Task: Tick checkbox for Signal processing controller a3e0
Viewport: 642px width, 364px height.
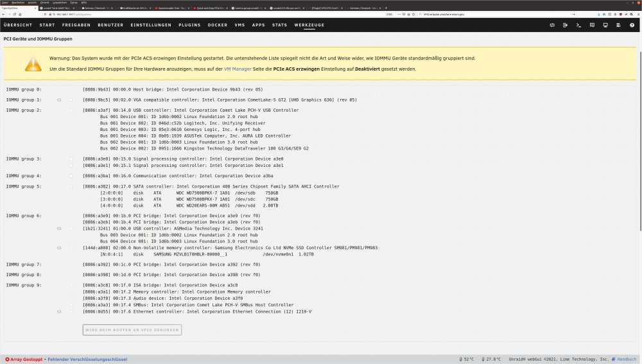Action: pyautogui.click(x=71, y=159)
